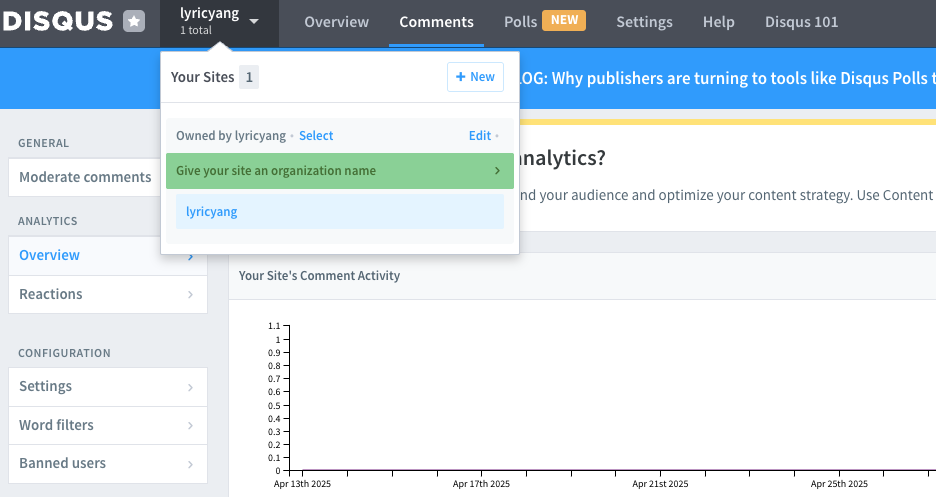Open the Polls tab
Viewport: 936px width, 497px height.
click(x=521, y=22)
